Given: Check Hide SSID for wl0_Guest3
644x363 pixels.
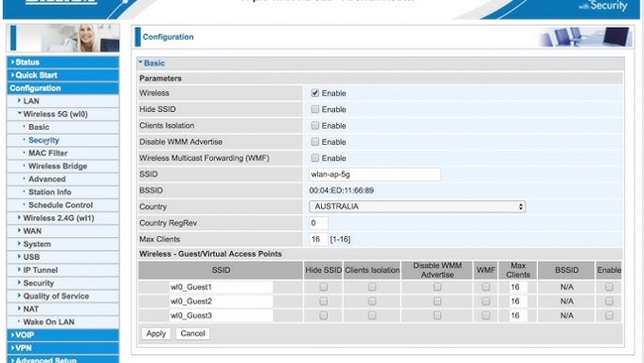Looking at the screenshot, I should [x=324, y=315].
